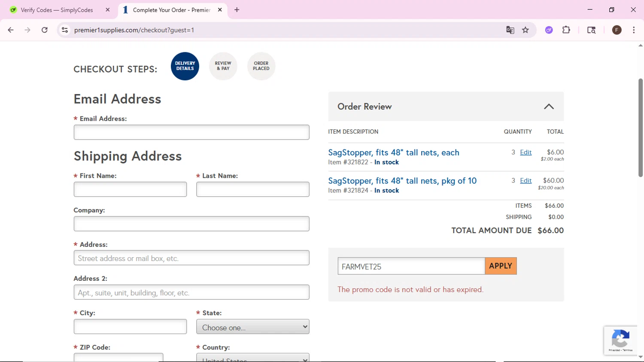Reload the checkout page
Viewport: 644px width, 362px height.
click(45, 30)
